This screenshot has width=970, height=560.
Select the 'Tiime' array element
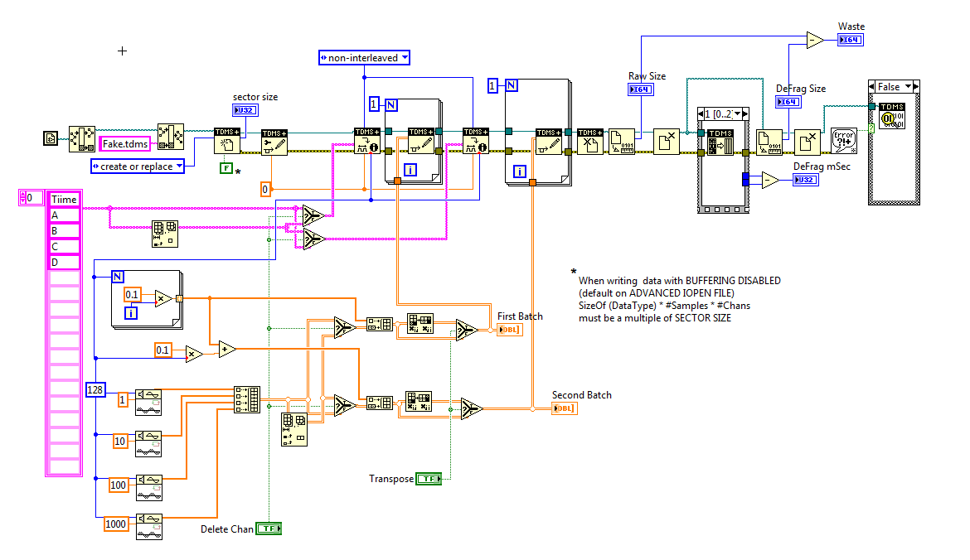click(65, 199)
